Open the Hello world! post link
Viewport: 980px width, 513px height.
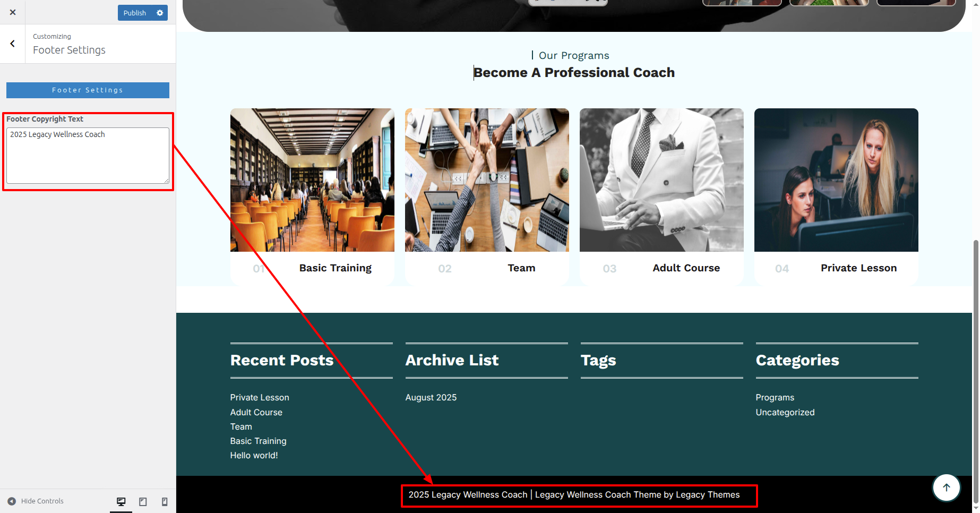(x=254, y=455)
